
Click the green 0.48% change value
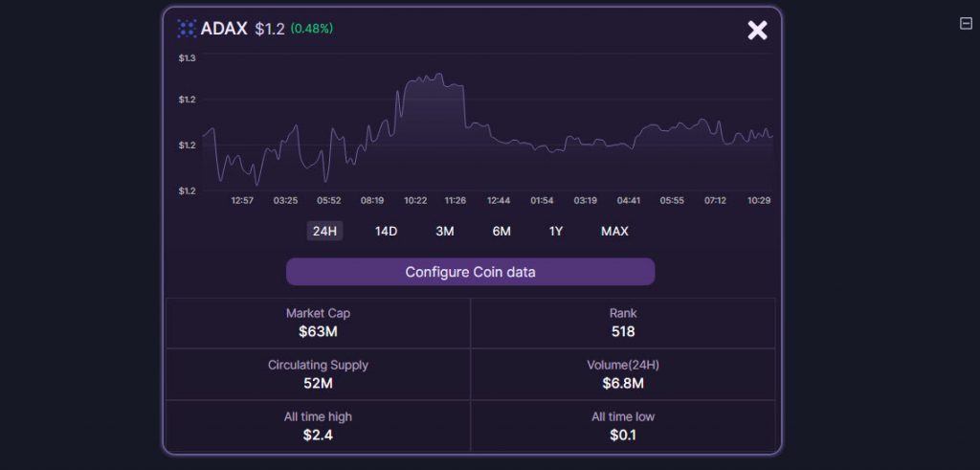click(311, 29)
